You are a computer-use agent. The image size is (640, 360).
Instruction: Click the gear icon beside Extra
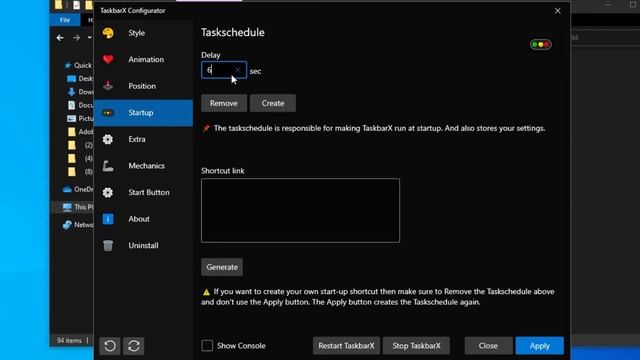pyautogui.click(x=108, y=139)
